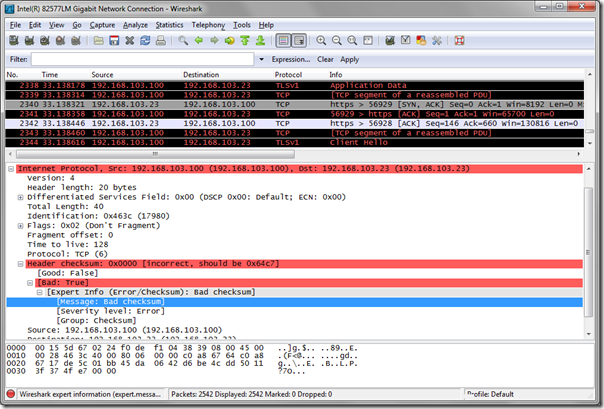Open the Analyze menu
The image size is (604, 409).
click(135, 25)
